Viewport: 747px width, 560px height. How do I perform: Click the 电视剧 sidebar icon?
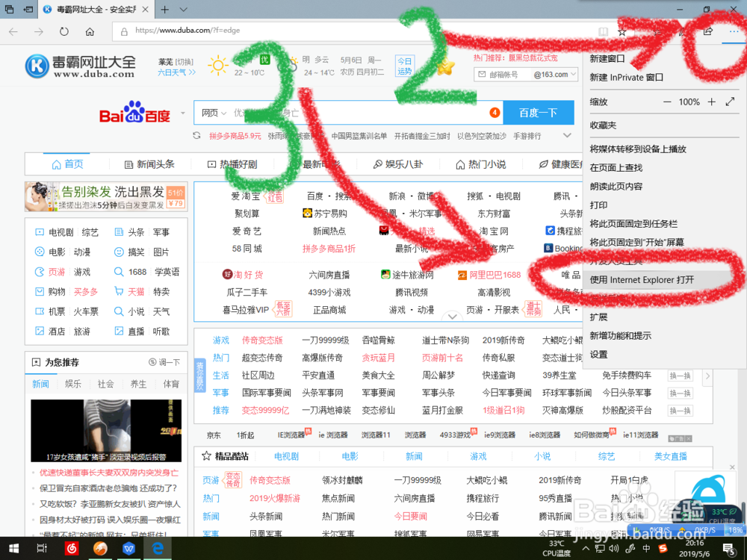coord(40,232)
